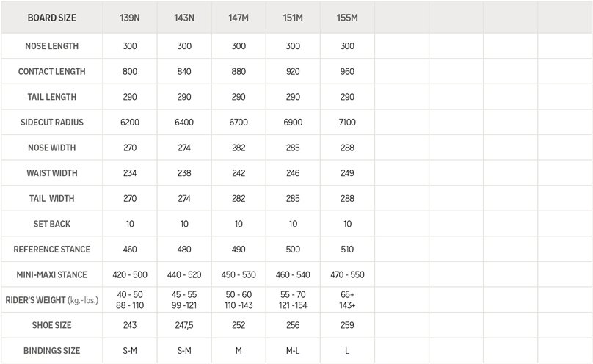
Task: Click the 420 - 500 stance range
Action: coord(130,274)
